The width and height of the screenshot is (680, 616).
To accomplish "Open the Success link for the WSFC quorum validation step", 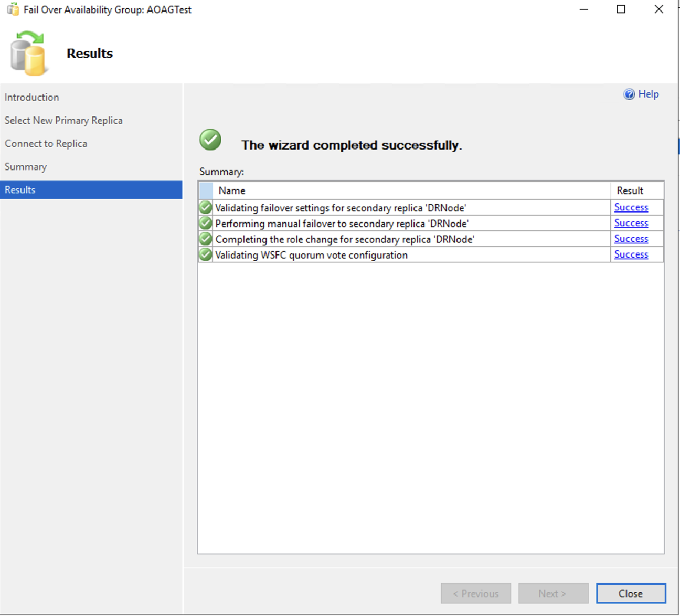I will (x=631, y=254).
